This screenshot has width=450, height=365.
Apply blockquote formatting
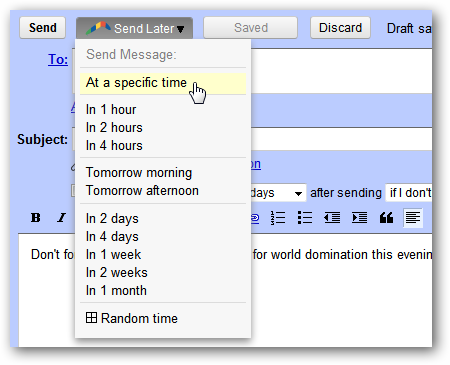pyautogui.click(x=386, y=218)
